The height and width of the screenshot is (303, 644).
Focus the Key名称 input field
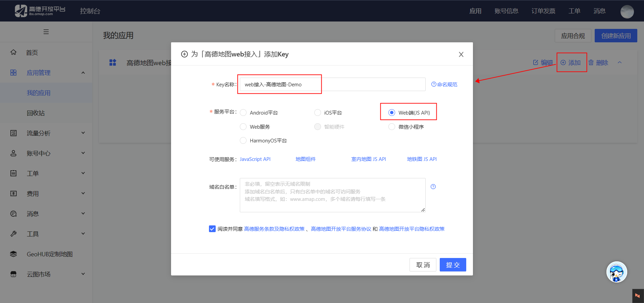(333, 84)
